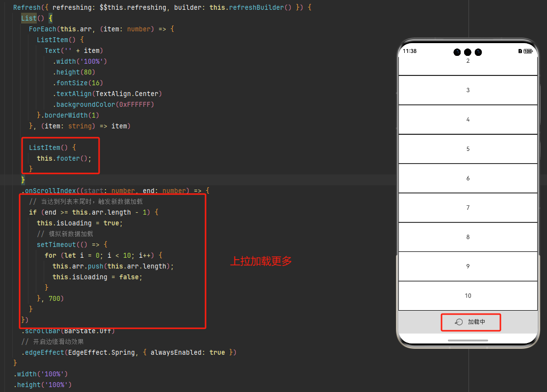Screen dimensions: 547x392
Task: Click the setTimeout call in code
Action: [x=56, y=245]
